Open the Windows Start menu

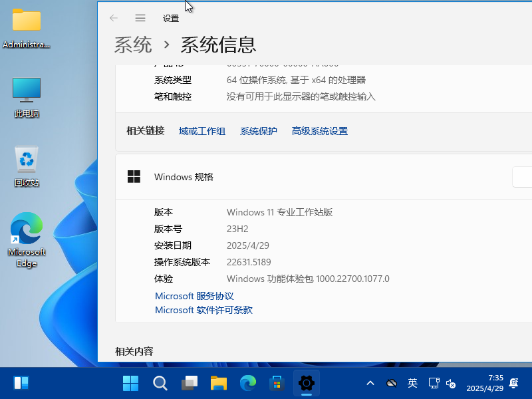click(x=130, y=383)
